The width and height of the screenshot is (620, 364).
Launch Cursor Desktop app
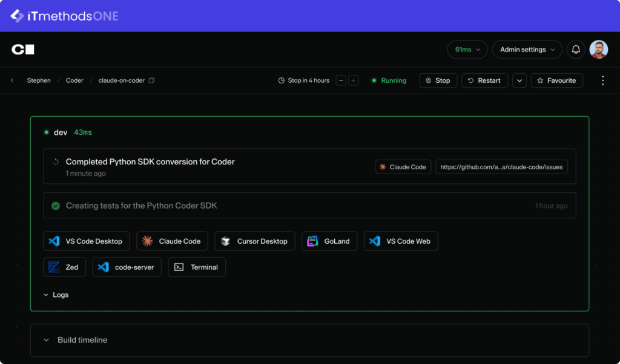[255, 241]
